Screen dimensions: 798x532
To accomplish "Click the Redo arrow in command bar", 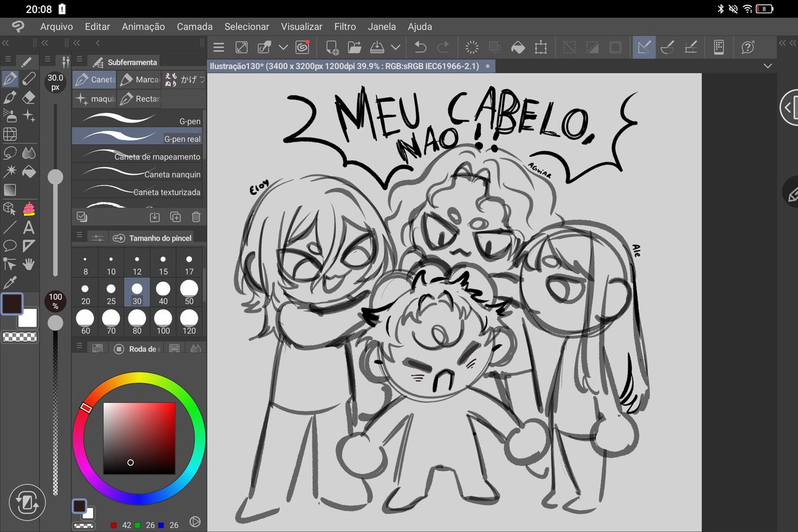I will [443, 47].
